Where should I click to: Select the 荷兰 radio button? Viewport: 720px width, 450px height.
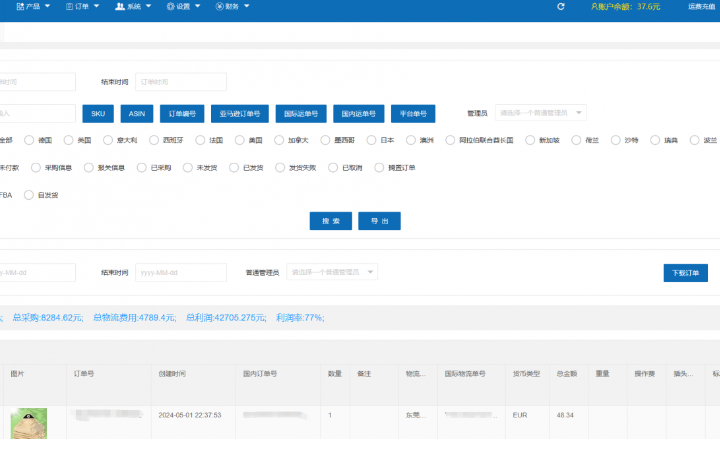(x=576, y=140)
